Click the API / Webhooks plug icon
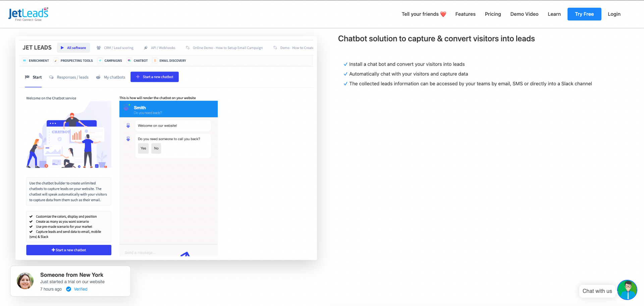This screenshot has height=306, width=644. 146,48
